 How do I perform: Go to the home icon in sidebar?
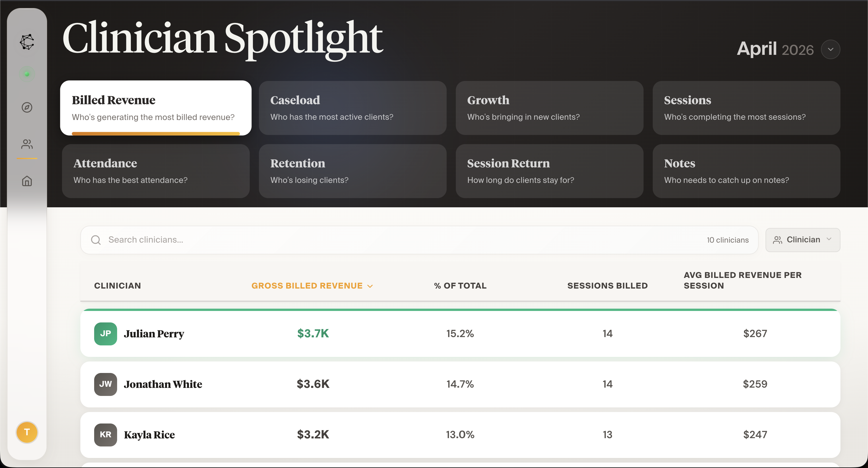coord(27,181)
